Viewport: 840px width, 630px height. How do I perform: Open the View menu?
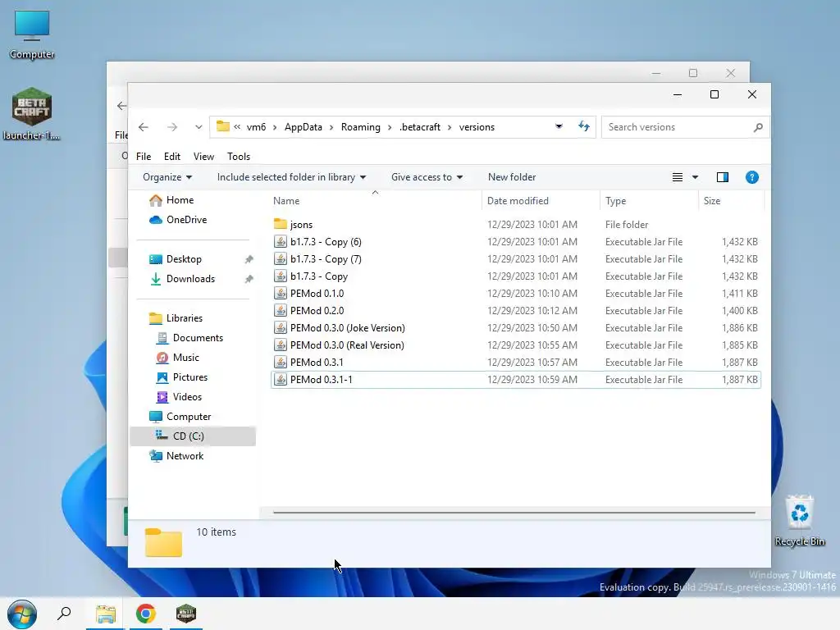pyautogui.click(x=203, y=157)
